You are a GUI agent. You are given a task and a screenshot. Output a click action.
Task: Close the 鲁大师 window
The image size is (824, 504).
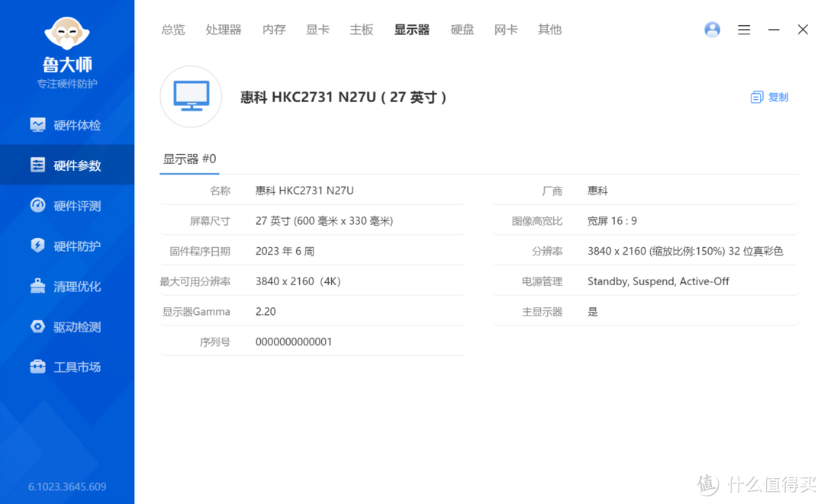(x=803, y=30)
